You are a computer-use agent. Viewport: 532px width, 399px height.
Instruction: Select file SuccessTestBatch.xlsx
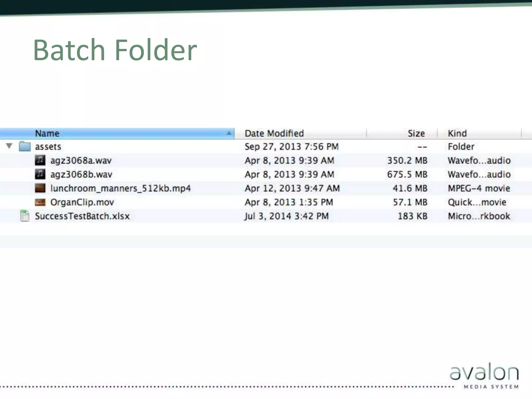[82, 216]
